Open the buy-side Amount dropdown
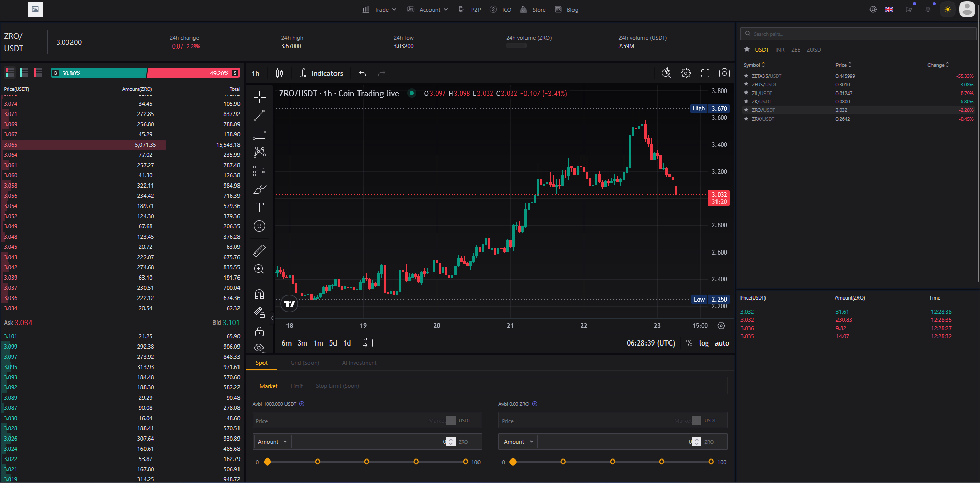Screen dimensions: 980x483 [x=272, y=442]
